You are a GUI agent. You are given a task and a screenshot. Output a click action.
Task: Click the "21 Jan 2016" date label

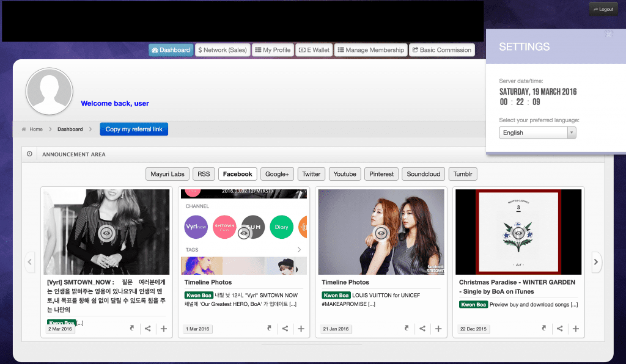[x=336, y=329]
